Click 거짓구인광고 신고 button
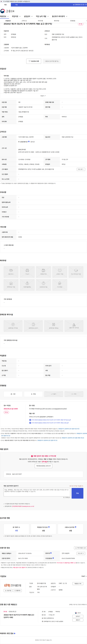The height and width of the screenshot is (644, 87). [x=80, y=548]
